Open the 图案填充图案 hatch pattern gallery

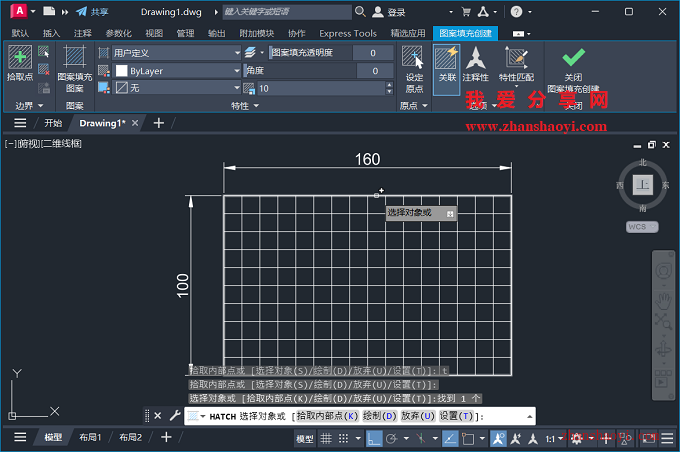[75, 68]
